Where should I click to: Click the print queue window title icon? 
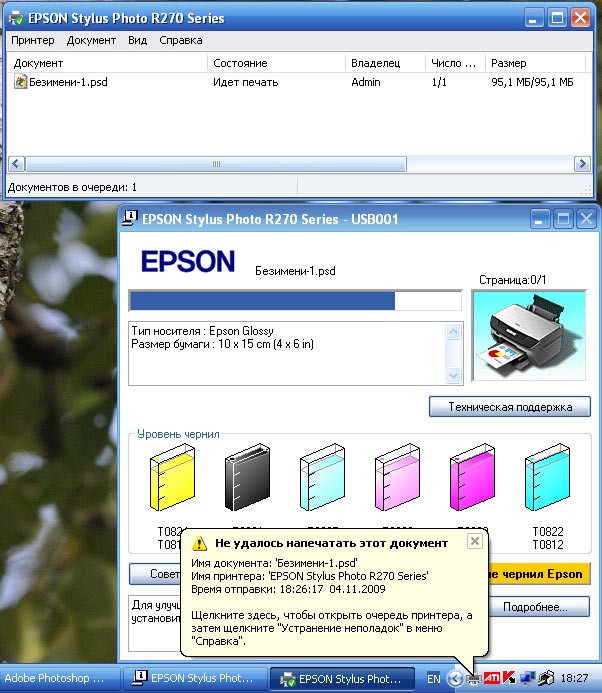(16, 18)
